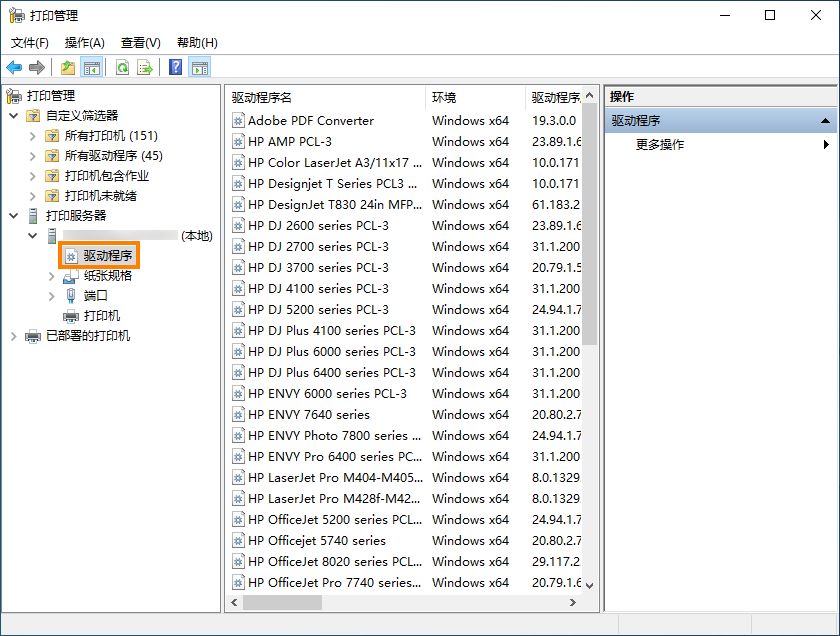Expand the 所有驱动程序 (45) node
Image resolution: width=840 pixels, height=636 pixels.
tap(33, 156)
